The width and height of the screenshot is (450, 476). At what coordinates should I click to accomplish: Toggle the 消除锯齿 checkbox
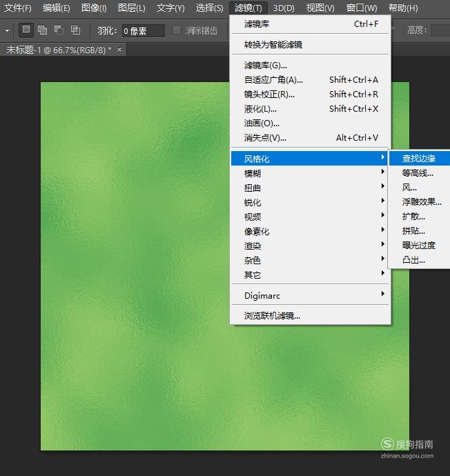(x=177, y=30)
